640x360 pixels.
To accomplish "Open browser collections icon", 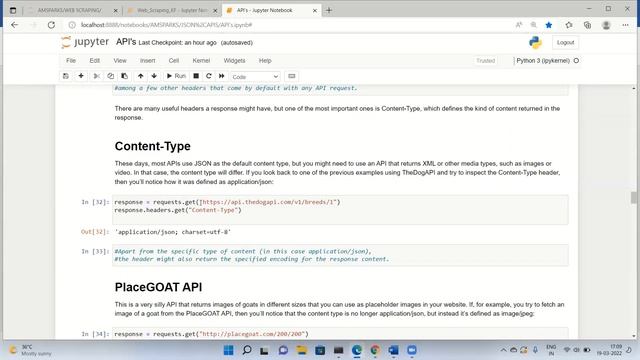I will (587, 25).
